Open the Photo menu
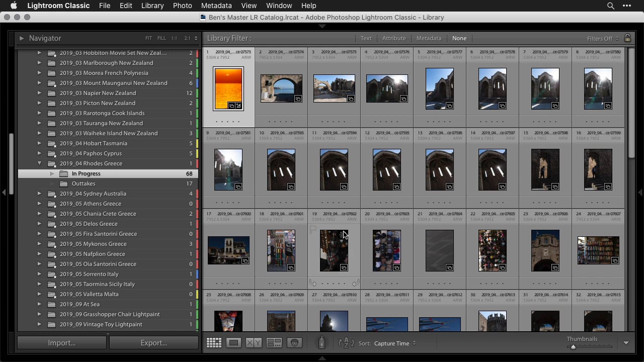The width and height of the screenshot is (644, 362). pos(182,6)
